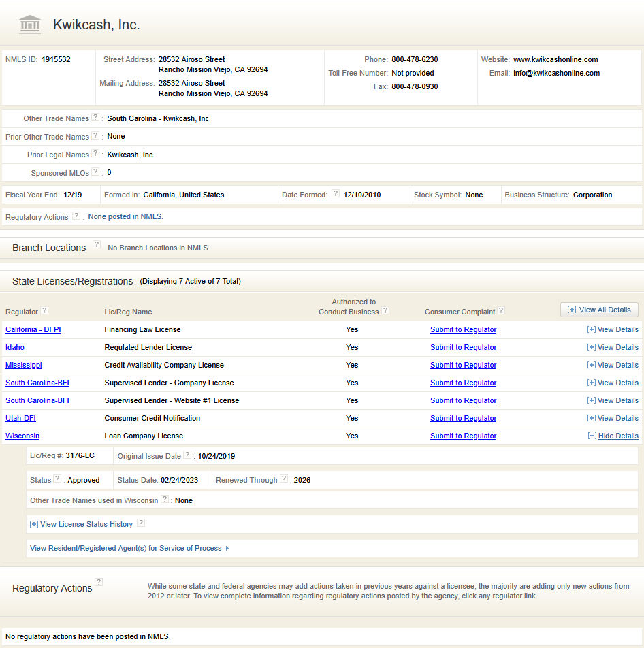This screenshot has height=648, width=644.
Task: Expand View License Status History
Action: tap(81, 524)
